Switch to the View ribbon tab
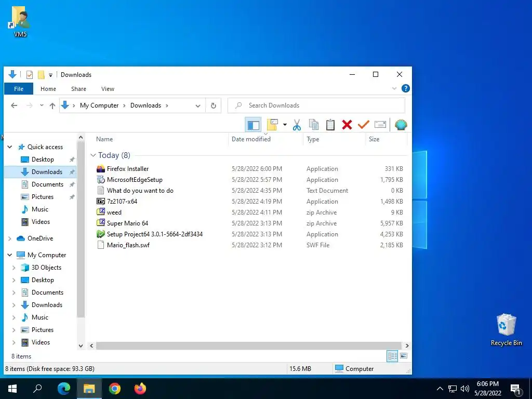The image size is (532, 399). pyautogui.click(x=108, y=89)
